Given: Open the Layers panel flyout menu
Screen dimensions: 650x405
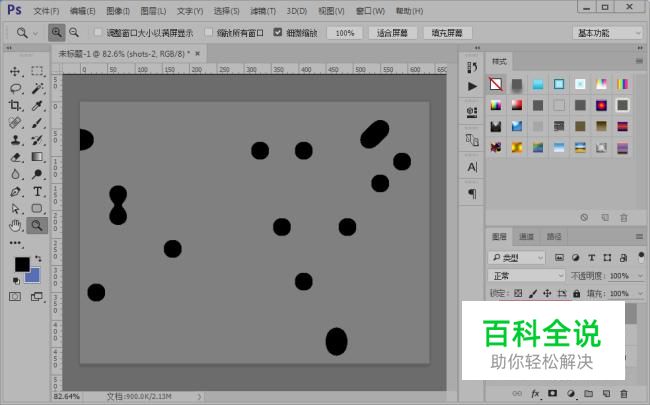Looking at the screenshot, I should (639, 237).
